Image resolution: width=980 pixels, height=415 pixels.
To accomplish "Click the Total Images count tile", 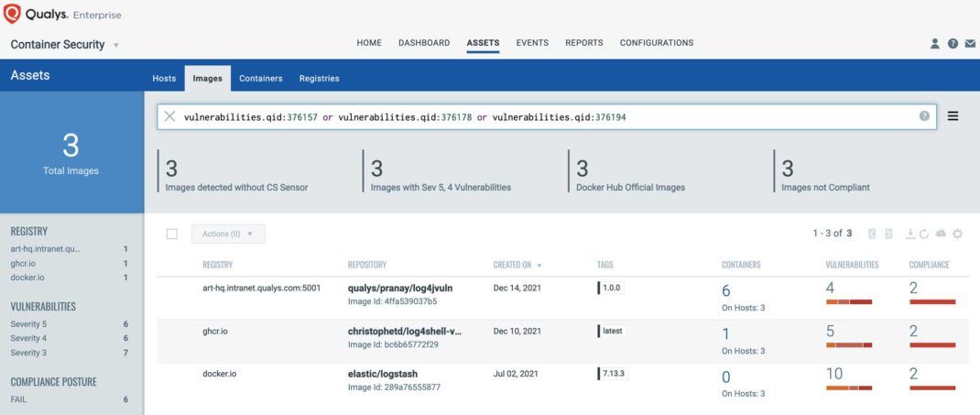I will [71, 153].
